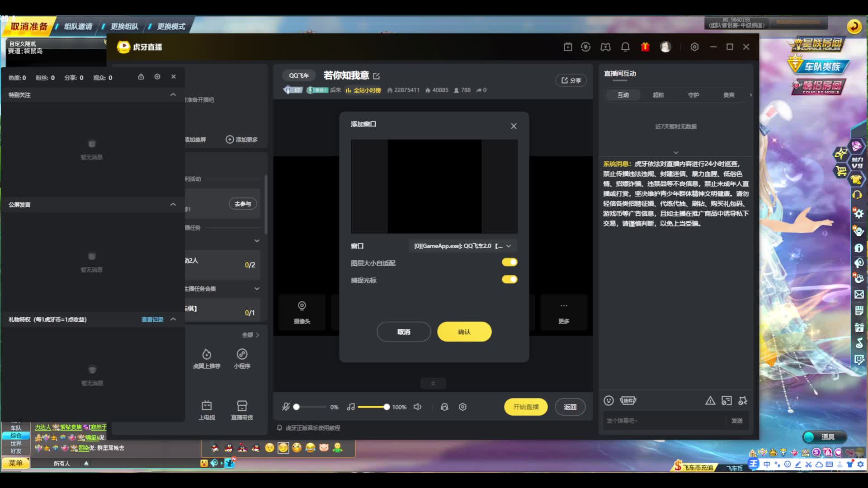The width and height of the screenshot is (868, 488).
Task: Click the 小程序 mini-program icon
Action: point(242,354)
